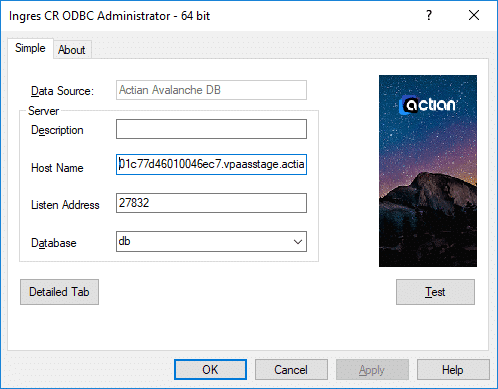Open the Detailed Tab button

59,292
